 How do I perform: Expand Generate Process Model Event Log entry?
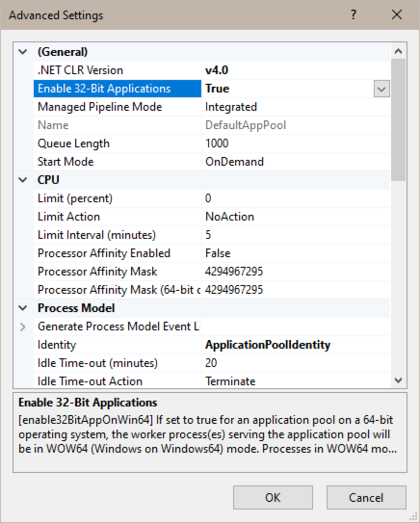click(x=23, y=327)
